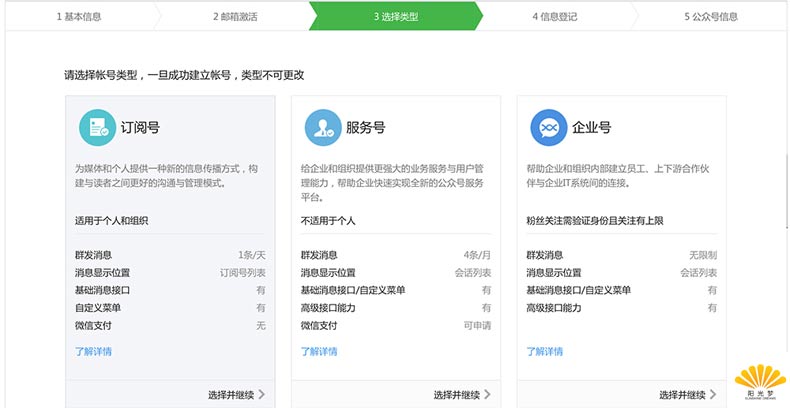
Task: Go to step 5 公众号信息
Action: tap(710, 17)
